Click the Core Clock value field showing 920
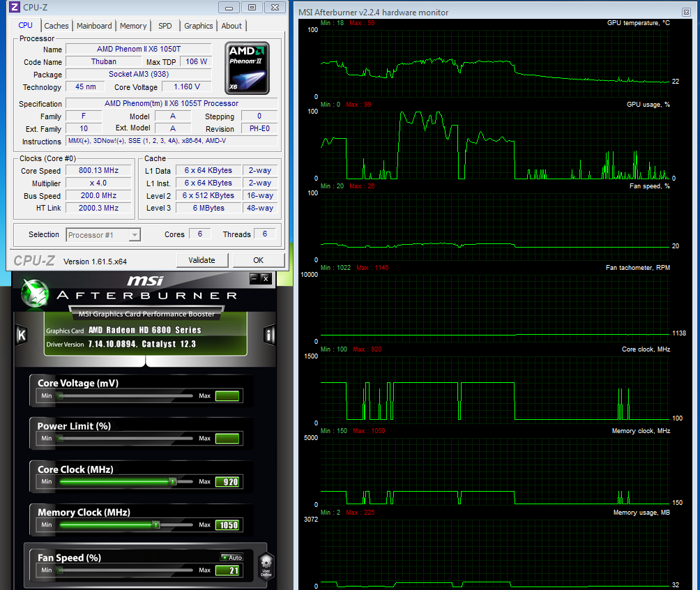Viewport: 700px width, 590px height. (227, 481)
